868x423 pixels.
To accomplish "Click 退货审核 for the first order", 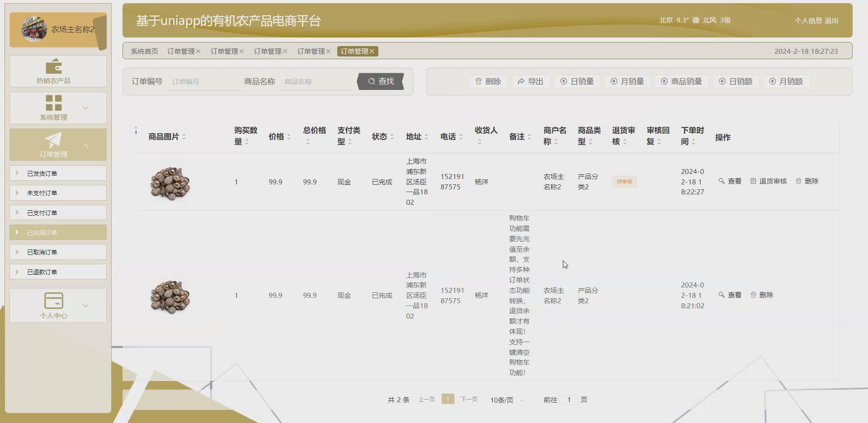I will pyautogui.click(x=769, y=181).
